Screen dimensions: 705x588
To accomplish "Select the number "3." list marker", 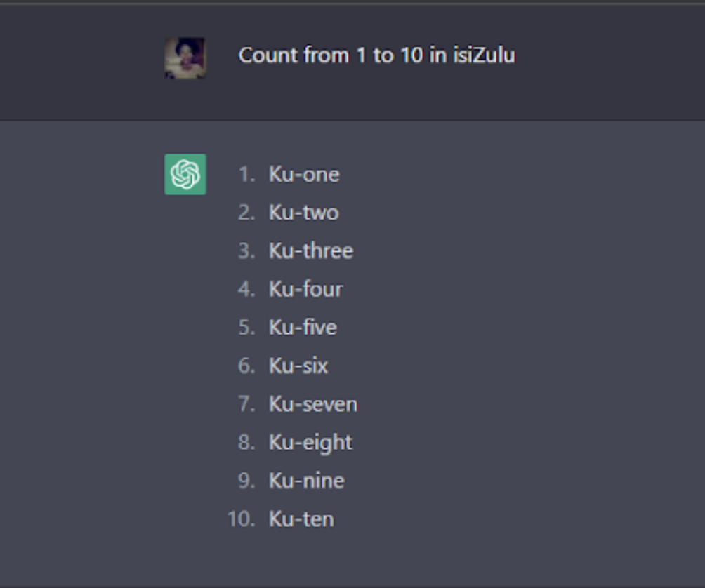I will [x=246, y=251].
